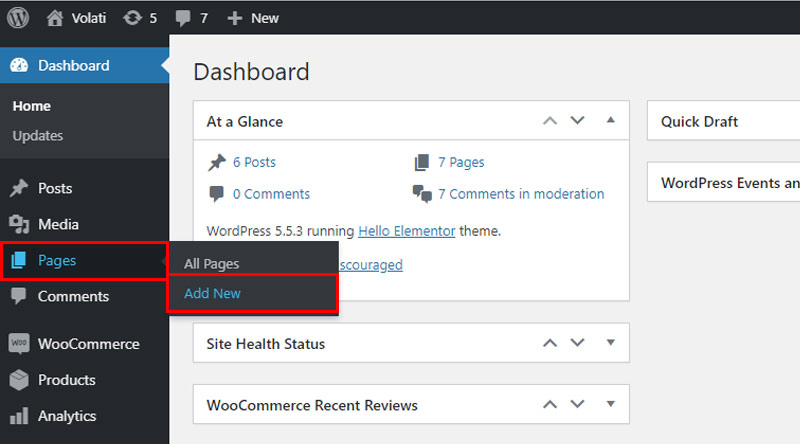This screenshot has height=444, width=800.
Task: Click the 0 Comments link
Action: [x=271, y=194]
